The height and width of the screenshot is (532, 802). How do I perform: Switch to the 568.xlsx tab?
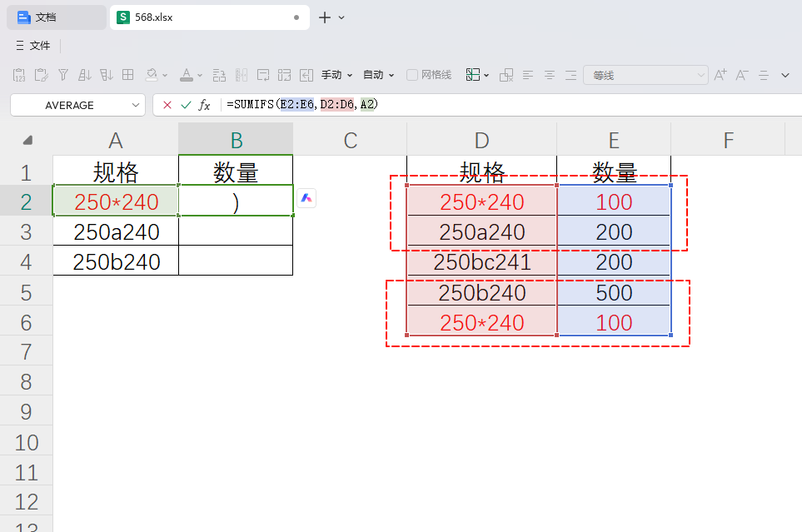point(210,17)
